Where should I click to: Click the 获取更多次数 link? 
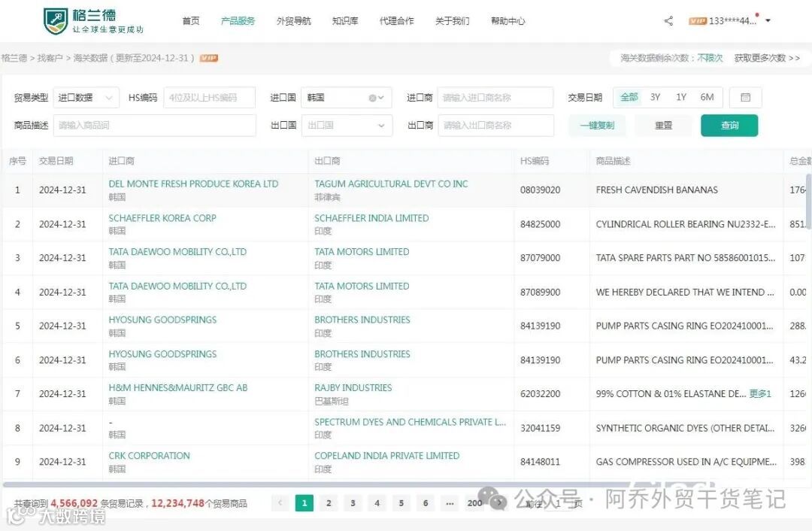pyautogui.click(x=767, y=58)
